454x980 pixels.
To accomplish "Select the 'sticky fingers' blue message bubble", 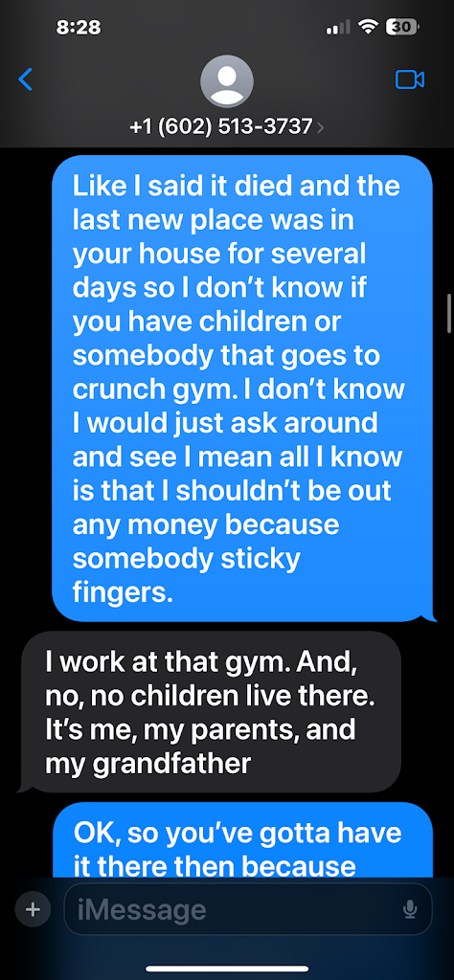I will point(244,389).
